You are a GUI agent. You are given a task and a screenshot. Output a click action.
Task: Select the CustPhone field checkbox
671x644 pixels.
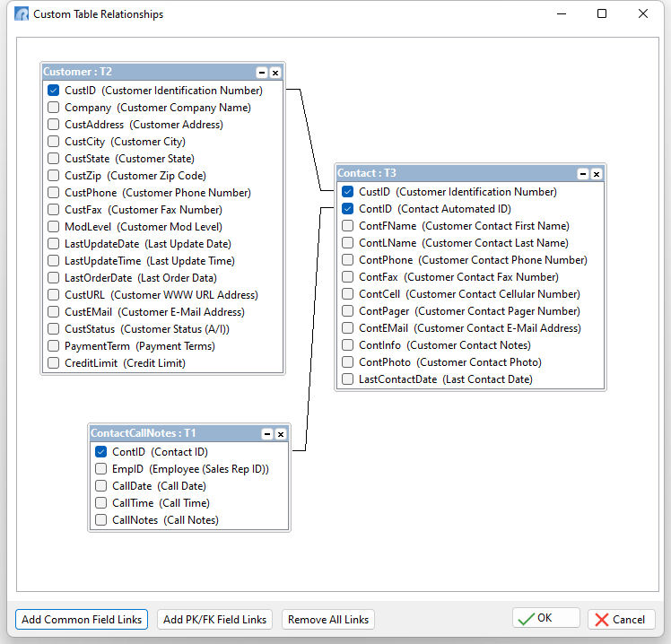click(54, 193)
